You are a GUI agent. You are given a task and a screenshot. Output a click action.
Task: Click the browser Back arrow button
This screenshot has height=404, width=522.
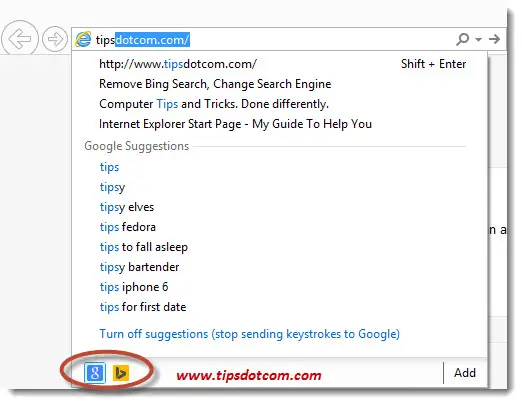pos(20,39)
